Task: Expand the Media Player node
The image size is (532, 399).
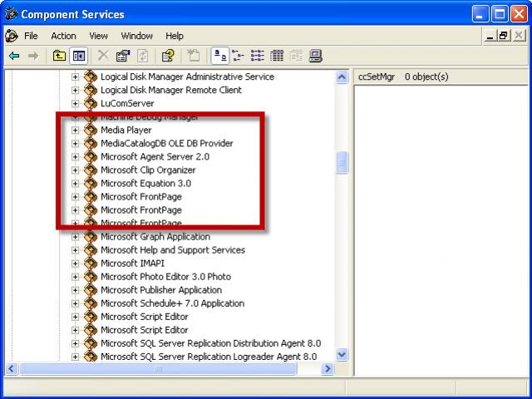Action: coord(75,131)
